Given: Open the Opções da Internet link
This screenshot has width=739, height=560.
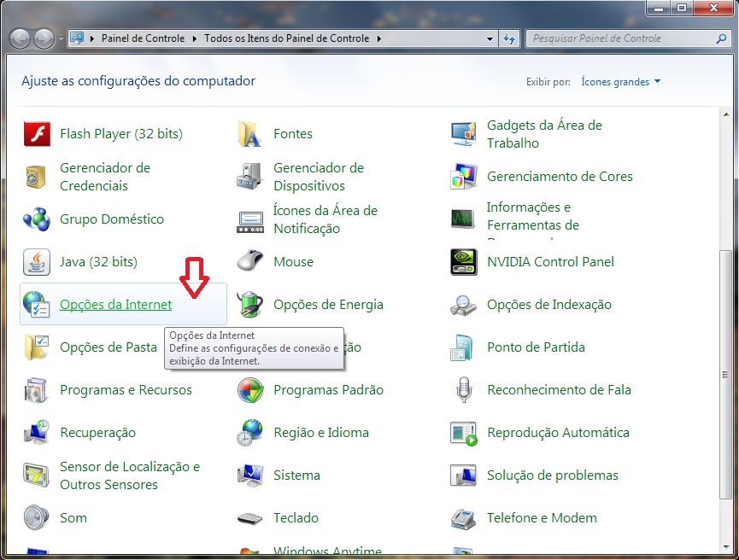Looking at the screenshot, I should pos(115,305).
